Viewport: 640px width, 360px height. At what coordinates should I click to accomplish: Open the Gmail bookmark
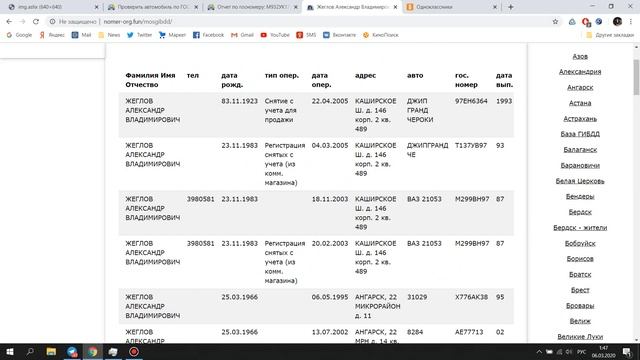[x=242, y=35]
